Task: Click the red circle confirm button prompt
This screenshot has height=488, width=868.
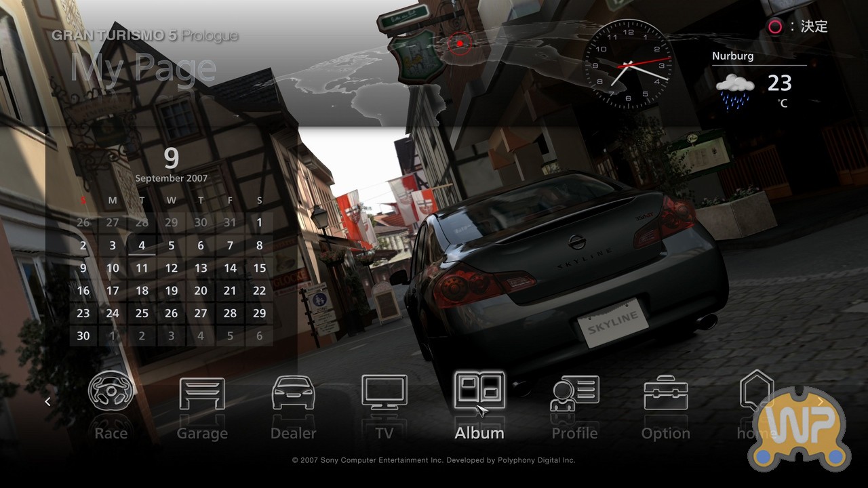Action: click(774, 27)
